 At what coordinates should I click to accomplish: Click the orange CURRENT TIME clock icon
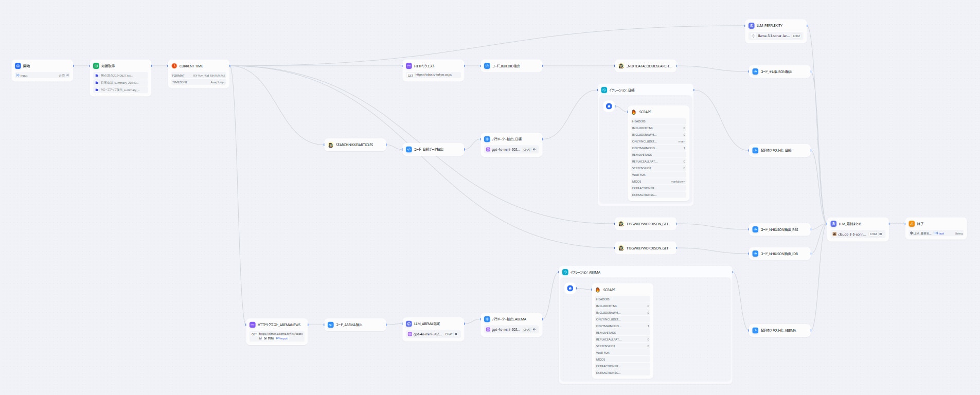174,66
